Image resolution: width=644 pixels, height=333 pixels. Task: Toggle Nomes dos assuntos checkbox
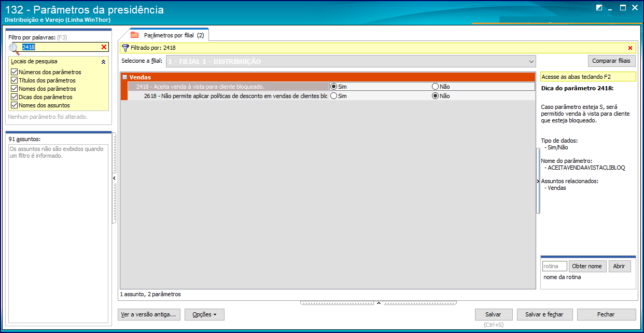point(14,105)
